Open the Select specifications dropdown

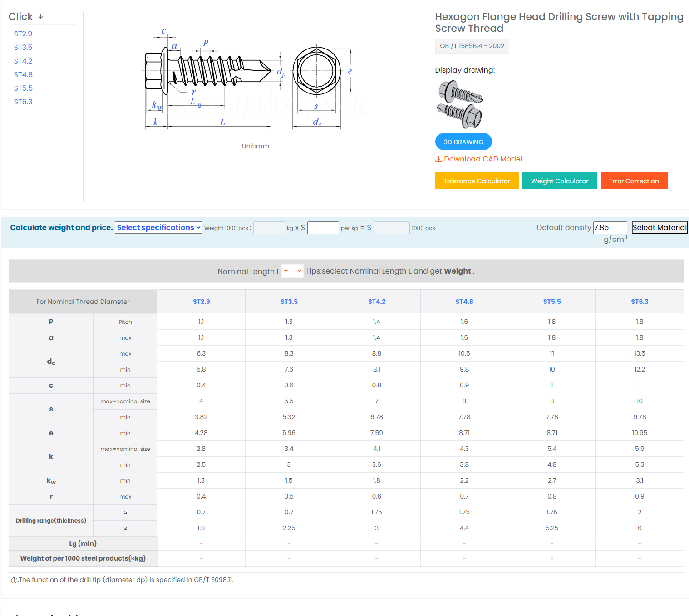(158, 228)
